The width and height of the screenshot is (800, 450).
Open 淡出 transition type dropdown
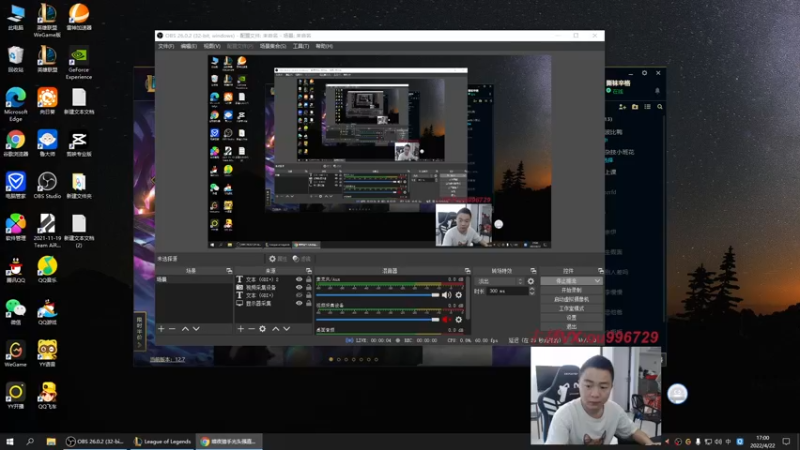click(x=499, y=281)
